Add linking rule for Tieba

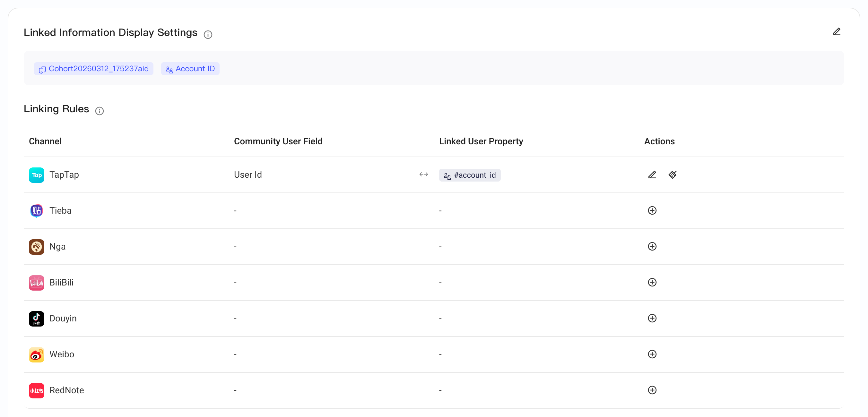coord(652,210)
